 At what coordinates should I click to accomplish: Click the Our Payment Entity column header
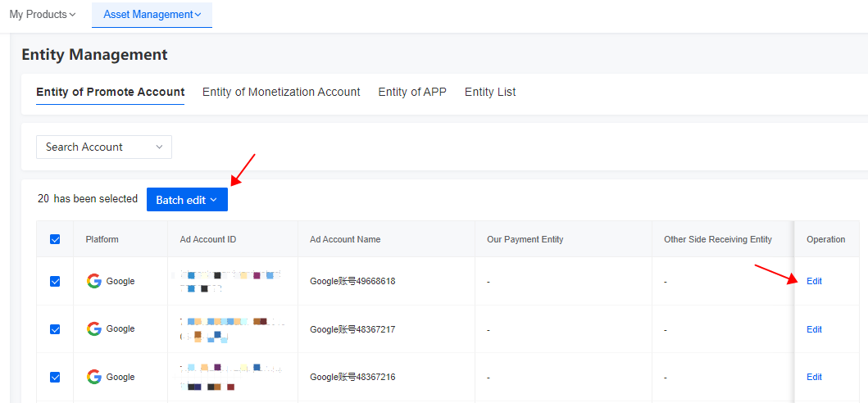[525, 239]
